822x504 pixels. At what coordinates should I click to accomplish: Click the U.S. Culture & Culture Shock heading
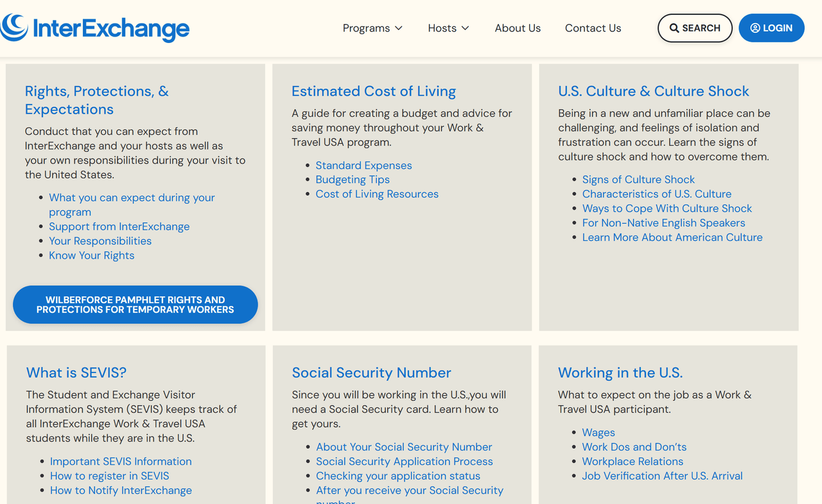[654, 91]
